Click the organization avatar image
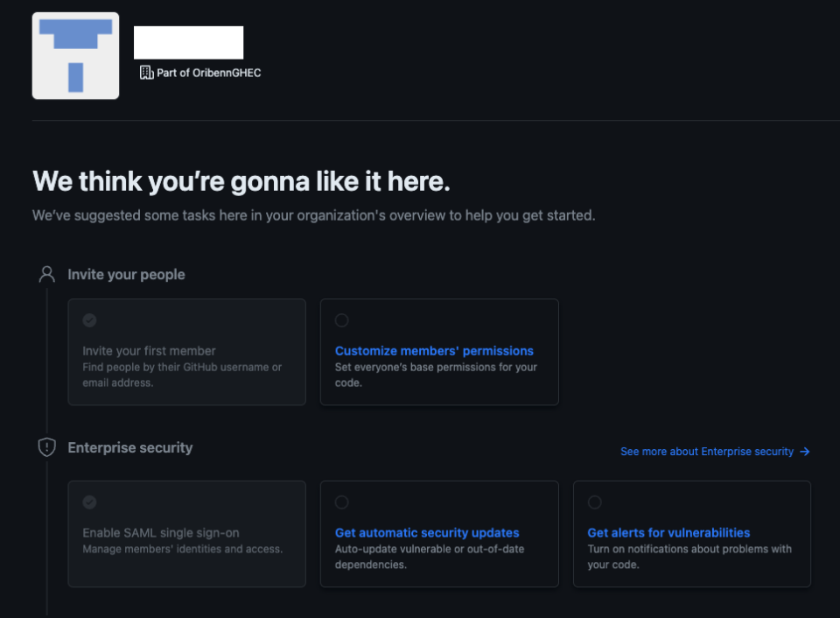840x618 pixels. 75,55
